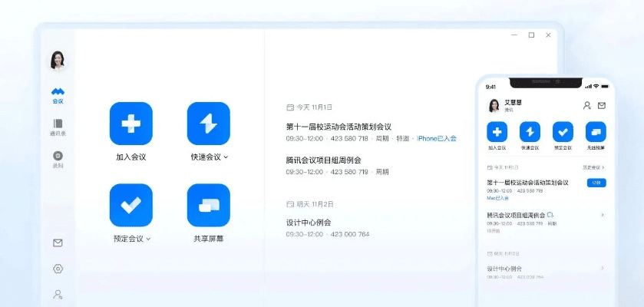Screen dimensions: 644x307
Task: Click the calendar icon beside 明天 11月2日
Action: [x=290, y=204]
